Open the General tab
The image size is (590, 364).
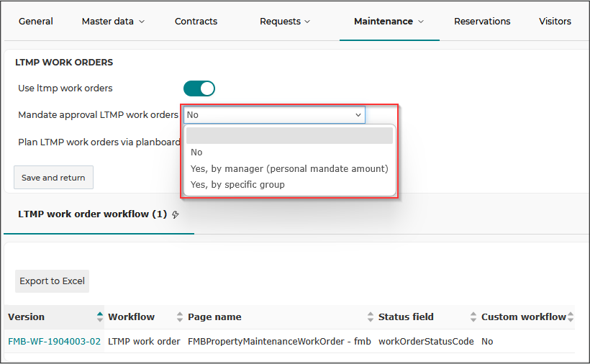pyautogui.click(x=36, y=22)
